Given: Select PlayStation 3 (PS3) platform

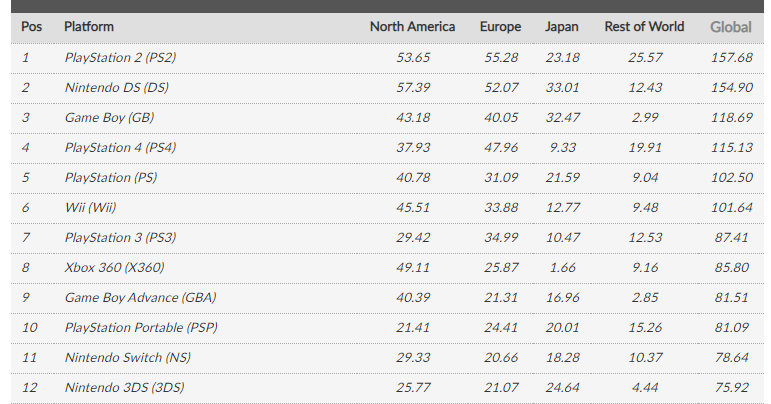Looking at the screenshot, I should pyautogui.click(x=120, y=237).
